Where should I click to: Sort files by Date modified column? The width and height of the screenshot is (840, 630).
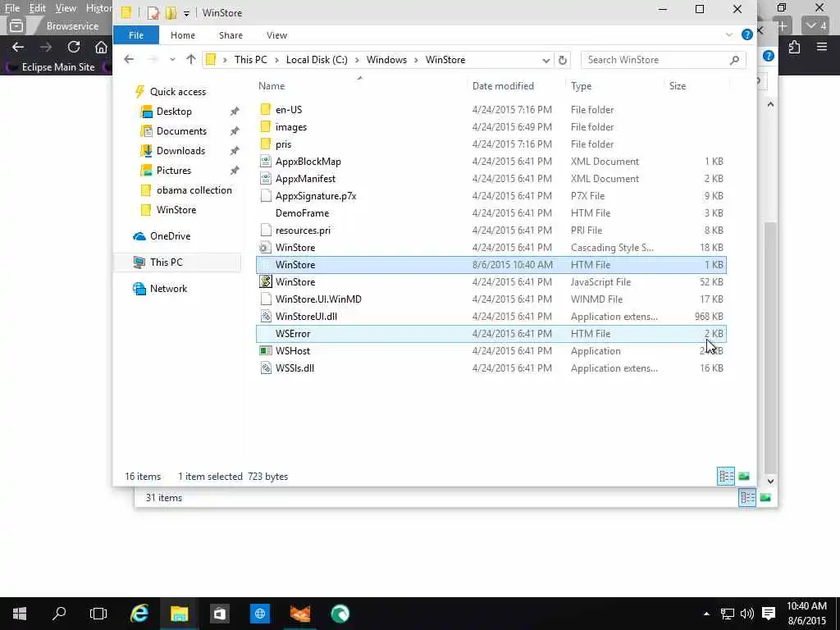pos(503,85)
